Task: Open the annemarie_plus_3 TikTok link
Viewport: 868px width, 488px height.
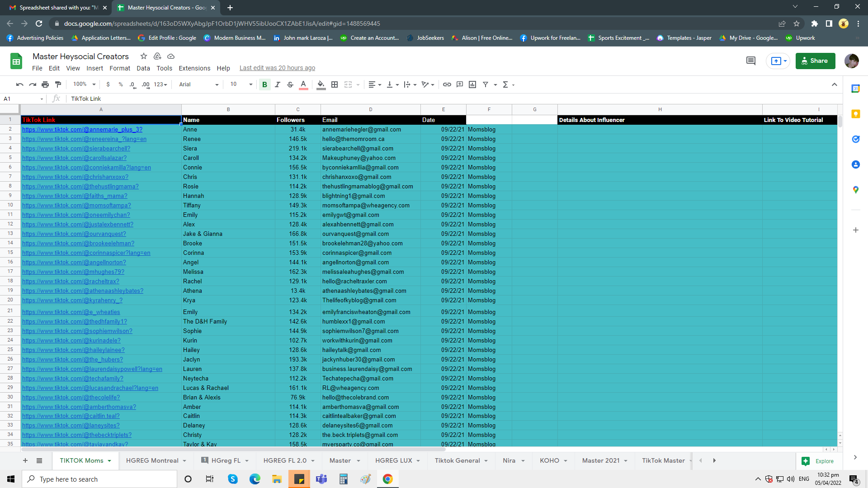Action: (82, 129)
